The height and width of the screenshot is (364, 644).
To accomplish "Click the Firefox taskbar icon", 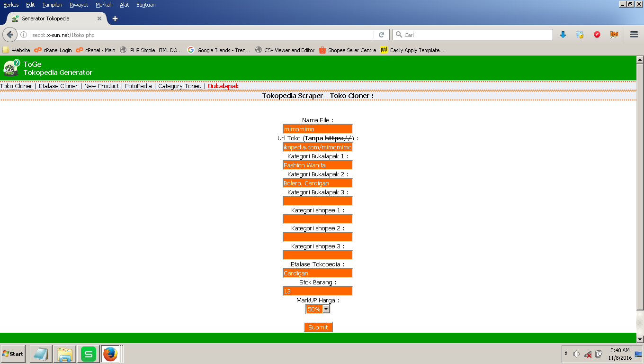I will coord(110,354).
